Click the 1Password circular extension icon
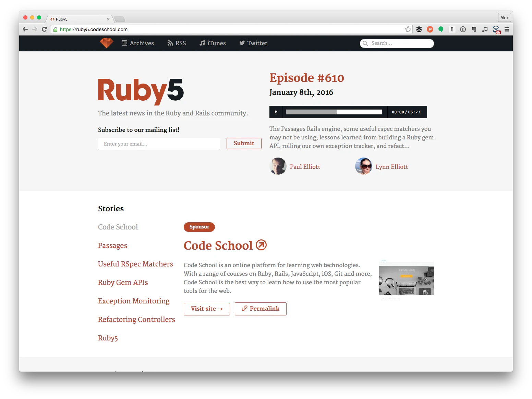This screenshot has height=399, width=532. coord(463,29)
